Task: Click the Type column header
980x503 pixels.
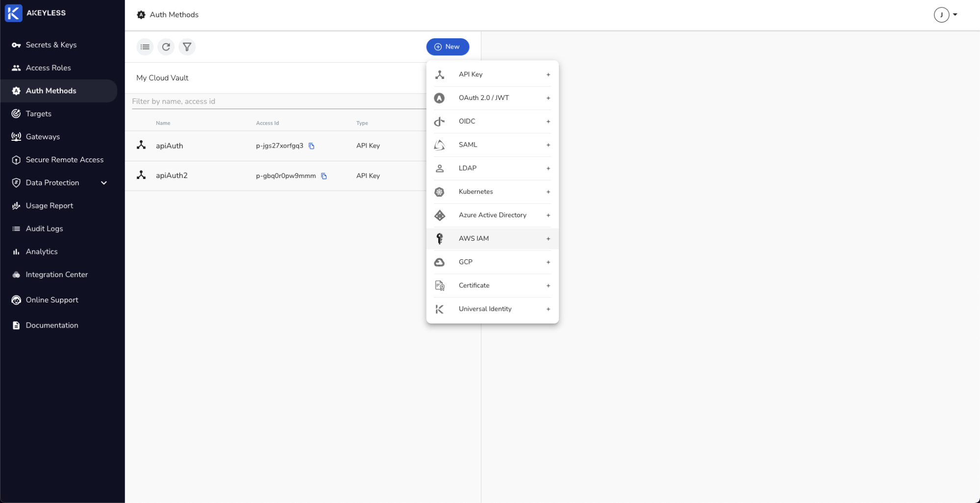Action: 362,123
